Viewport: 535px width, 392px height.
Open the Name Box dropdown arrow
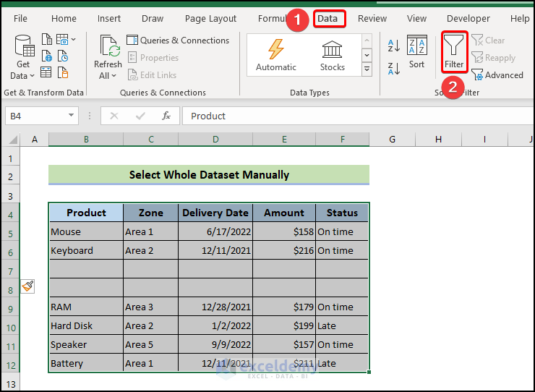72,116
